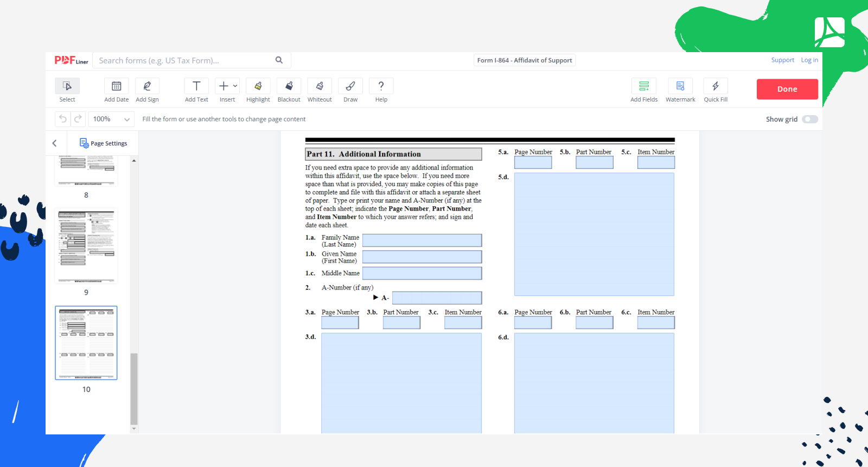Click the 3.d. large text area
Viewport: 868px width, 467px height.
[401, 383]
